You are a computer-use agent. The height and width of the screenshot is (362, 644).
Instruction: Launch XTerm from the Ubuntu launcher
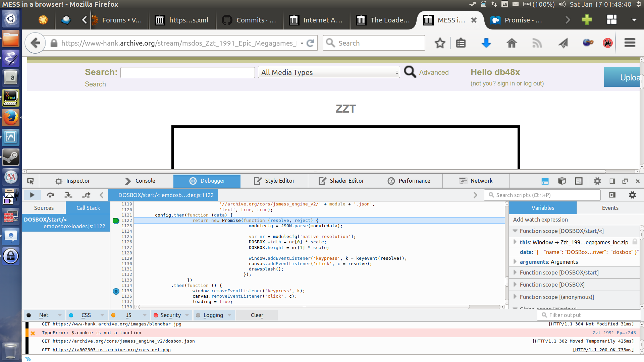coord(11,98)
